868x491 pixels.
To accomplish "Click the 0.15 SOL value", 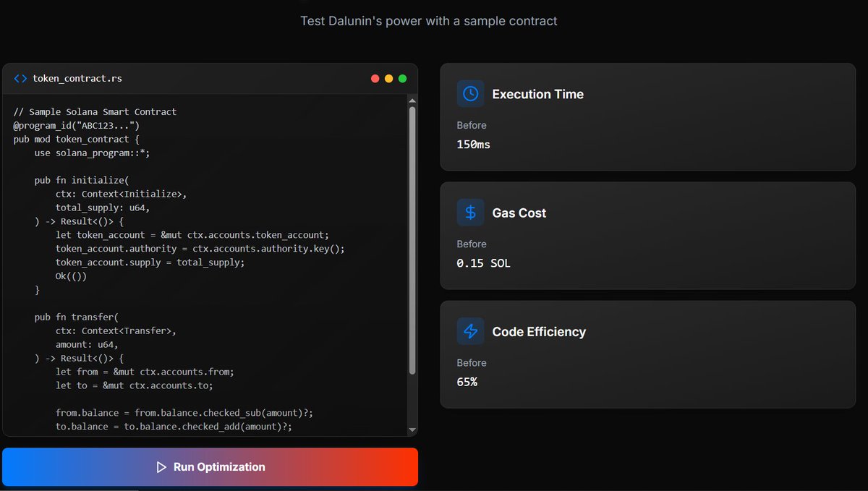I will click(483, 263).
